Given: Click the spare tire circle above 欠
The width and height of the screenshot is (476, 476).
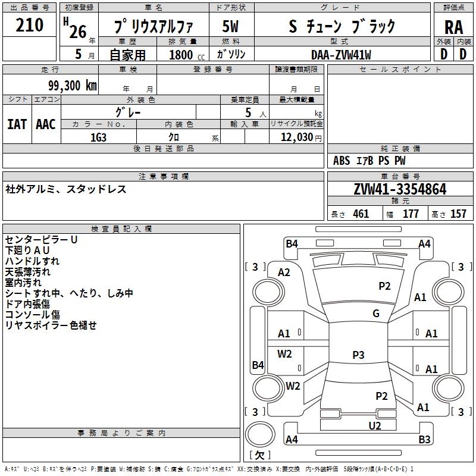Looking at the screenshot, I should pos(260,434).
